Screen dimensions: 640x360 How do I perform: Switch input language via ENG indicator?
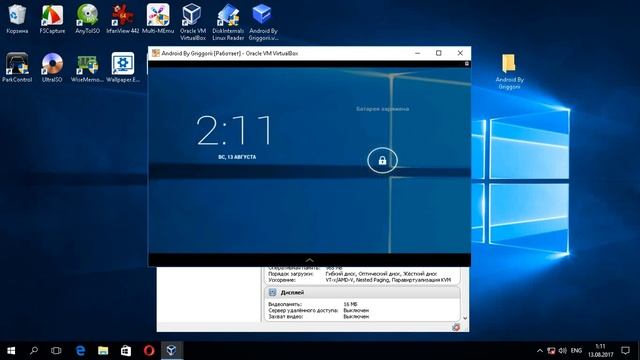pos(576,351)
